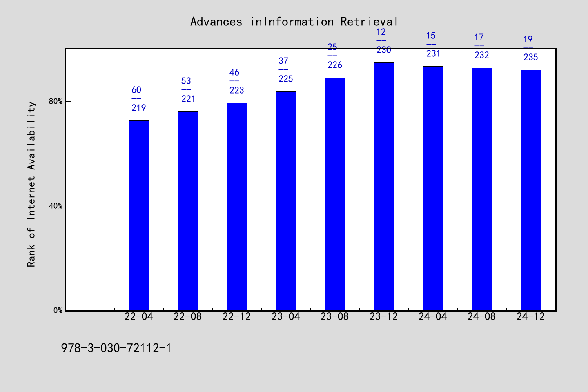Image resolution: width=588 pixels, height=392 pixels.
Task: Click the rank value 25 above 23-08
Action: click(332, 47)
